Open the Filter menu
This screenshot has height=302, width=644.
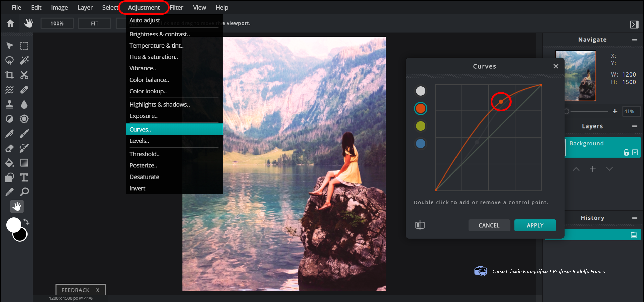(176, 7)
